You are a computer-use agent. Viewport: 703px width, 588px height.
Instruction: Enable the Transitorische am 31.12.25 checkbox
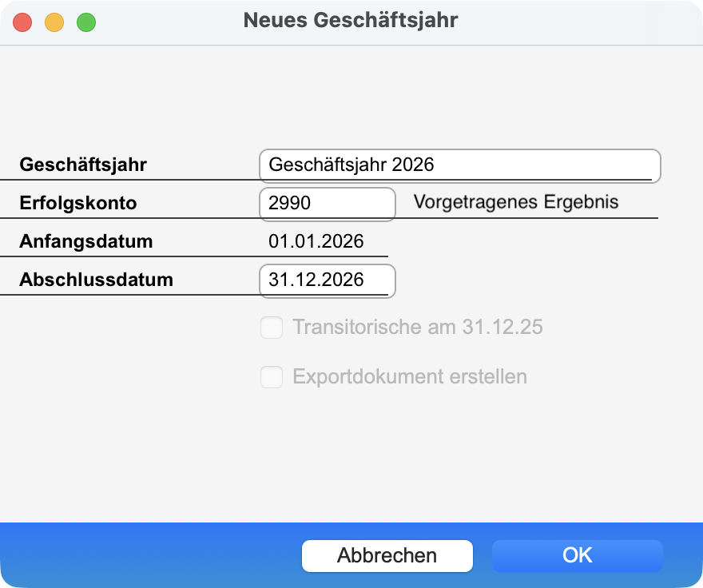point(272,328)
